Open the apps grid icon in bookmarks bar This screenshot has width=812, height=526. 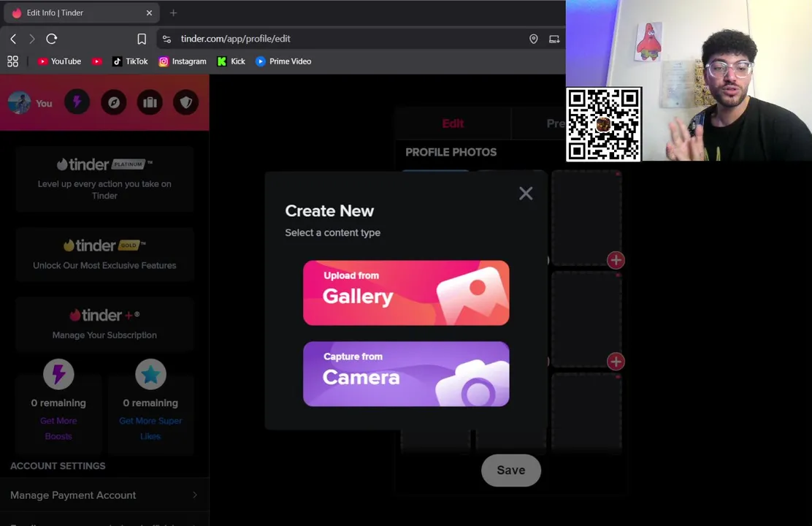(13, 61)
